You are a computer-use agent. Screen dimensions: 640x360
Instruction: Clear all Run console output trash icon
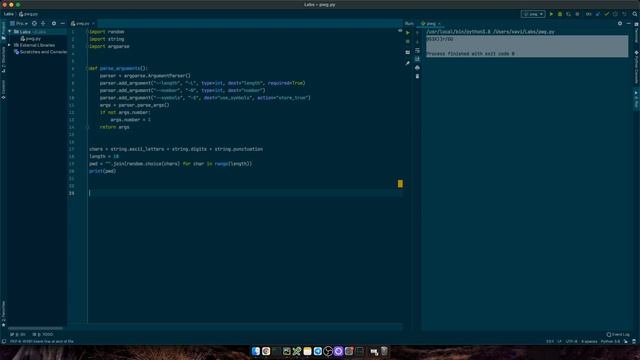point(417,76)
